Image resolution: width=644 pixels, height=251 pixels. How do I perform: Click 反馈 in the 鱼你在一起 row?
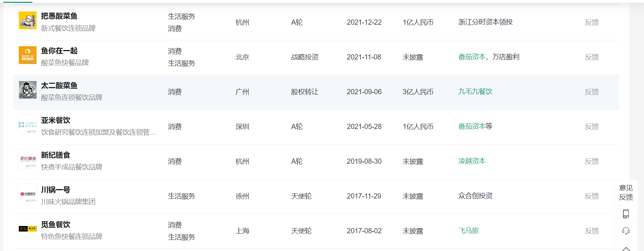pyautogui.click(x=592, y=57)
